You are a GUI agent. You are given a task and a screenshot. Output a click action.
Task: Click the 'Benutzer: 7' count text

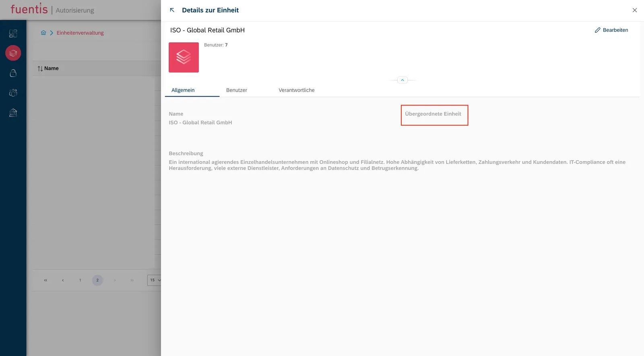[216, 45]
